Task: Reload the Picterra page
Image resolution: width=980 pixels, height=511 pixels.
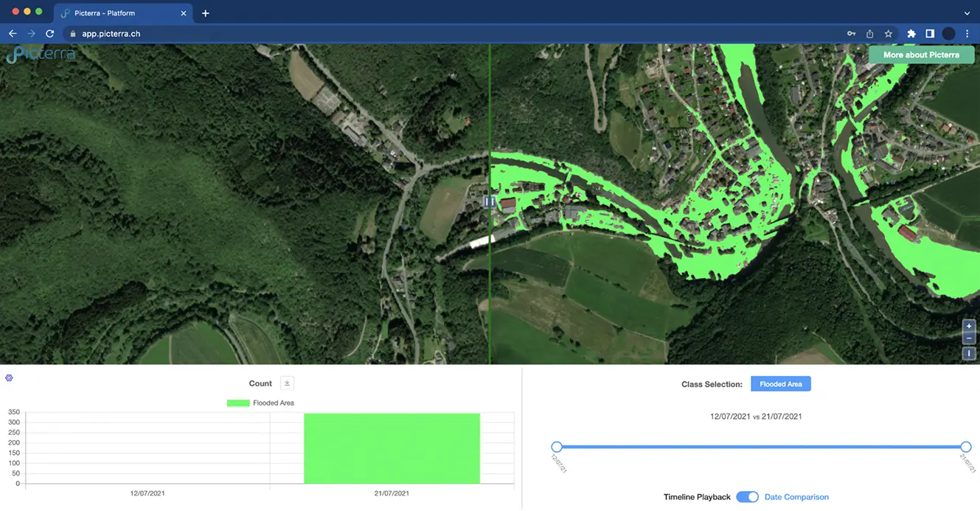Action: click(x=49, y=34)
